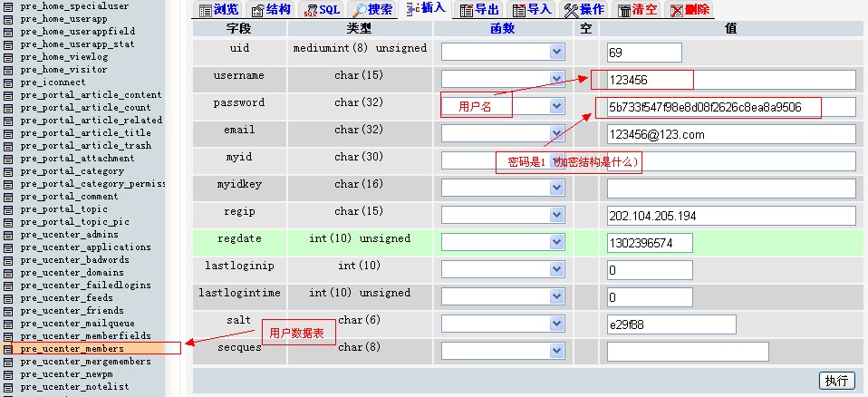Click the table icon next to pre_home_visitor
Screen dimensions: 868x397
pos(8,70)
